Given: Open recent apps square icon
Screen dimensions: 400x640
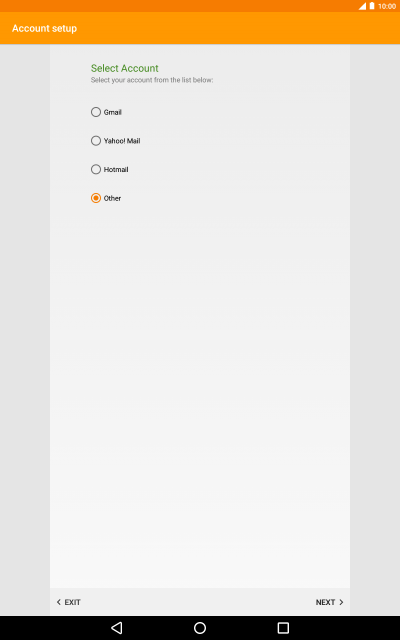Looking at the screenshot, I should pos(283,628).
